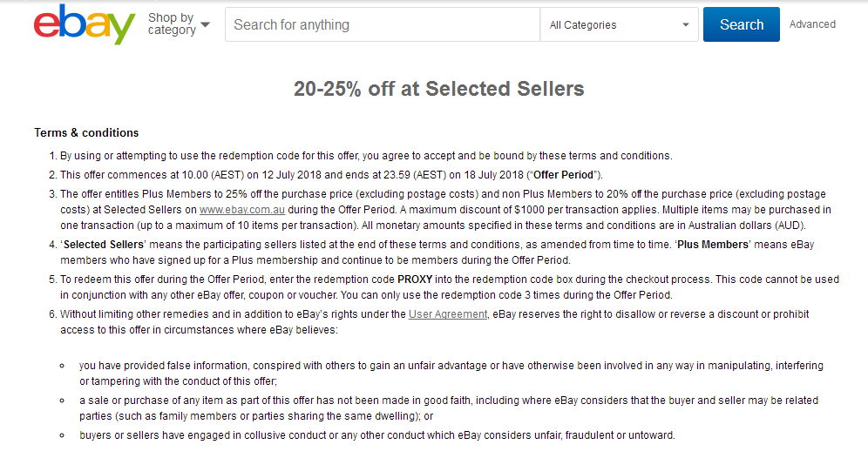Screen dimensions: 868x458
Task: Click the Terms & conditions heading
Action: 86,132
